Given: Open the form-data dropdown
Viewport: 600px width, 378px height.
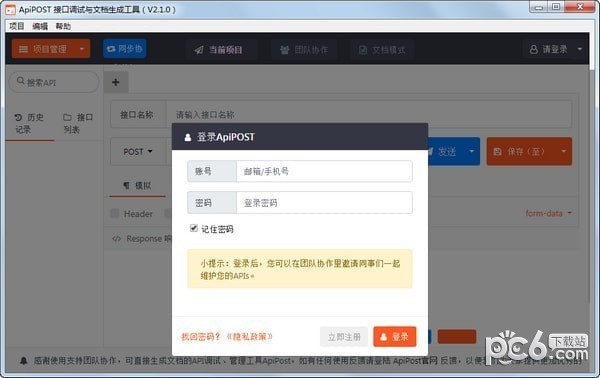Looking at the screenshot, I should pyautogui.click(x=548, y=213).
